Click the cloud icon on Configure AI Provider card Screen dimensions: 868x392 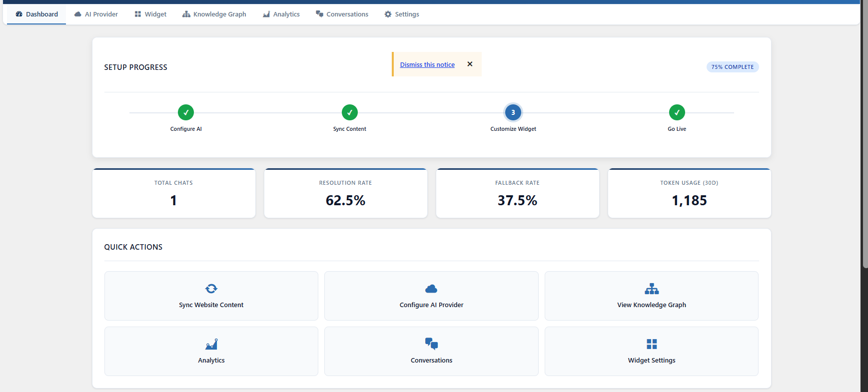point(431,289)
